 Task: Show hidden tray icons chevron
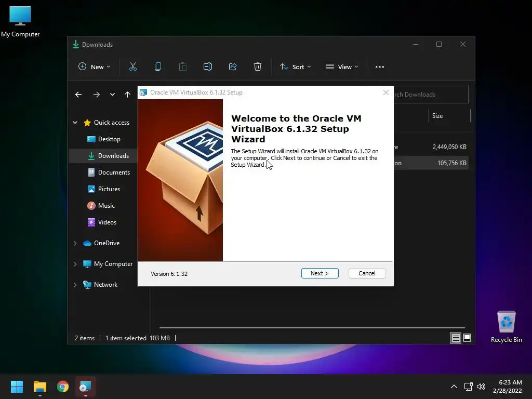[x=454, y=387]
